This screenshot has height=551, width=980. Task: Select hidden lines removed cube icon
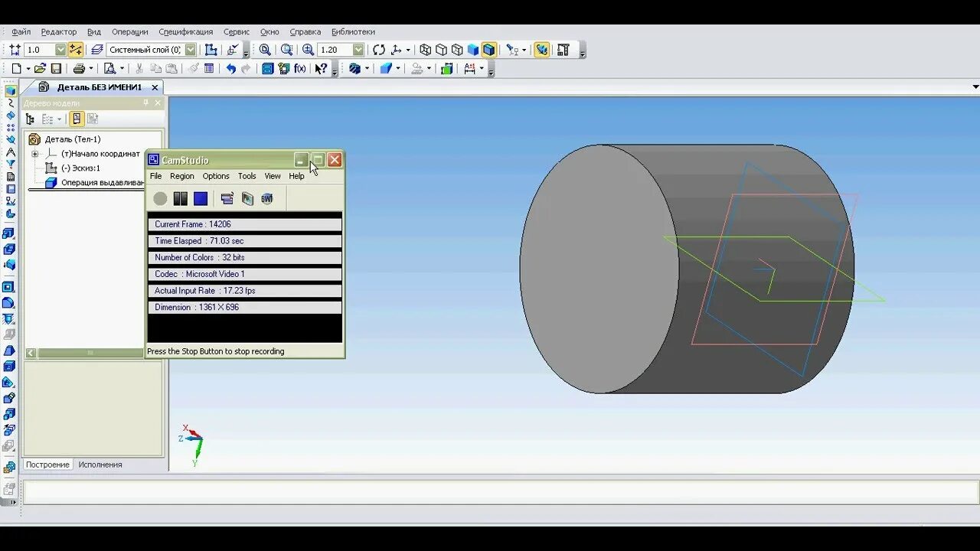pyautogui.click(x=441, y=50)
